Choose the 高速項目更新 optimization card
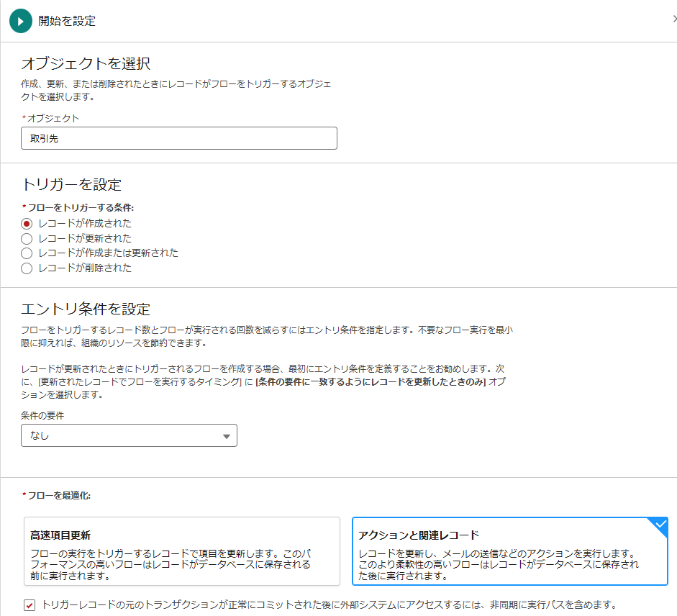The height and width of the screenshot is (616, 677). pyautogui.click(x=182, y=551)
